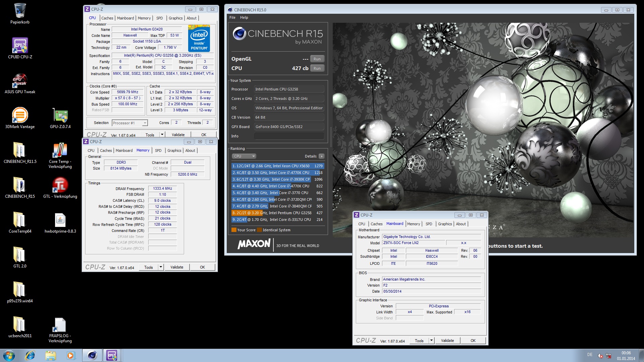The width and height of the screenshot is (644, 362).
Task: Open the File menu in Cinebench
Action: point(232,17)
